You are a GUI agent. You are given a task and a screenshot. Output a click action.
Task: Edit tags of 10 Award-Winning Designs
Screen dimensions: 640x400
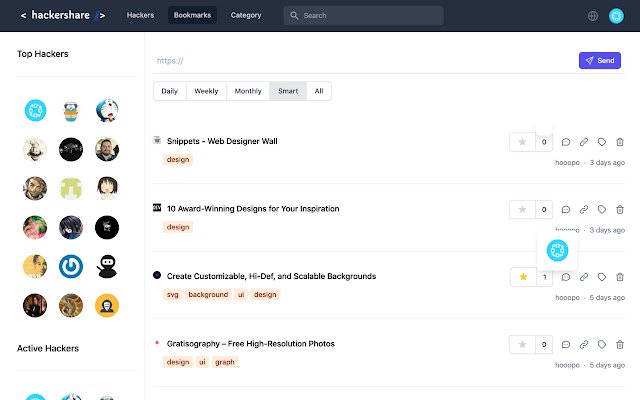pos(602,209)
